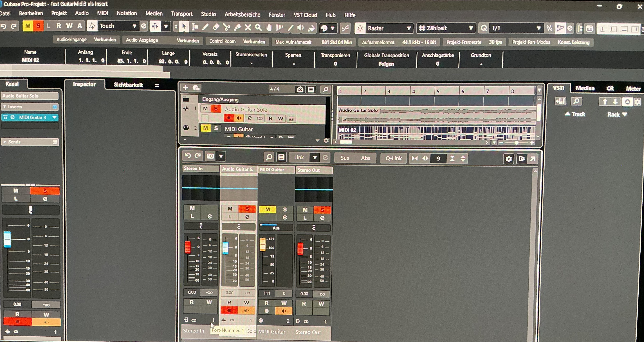
Task: Click the Link button in MixConsole
Action: [299, 158]
